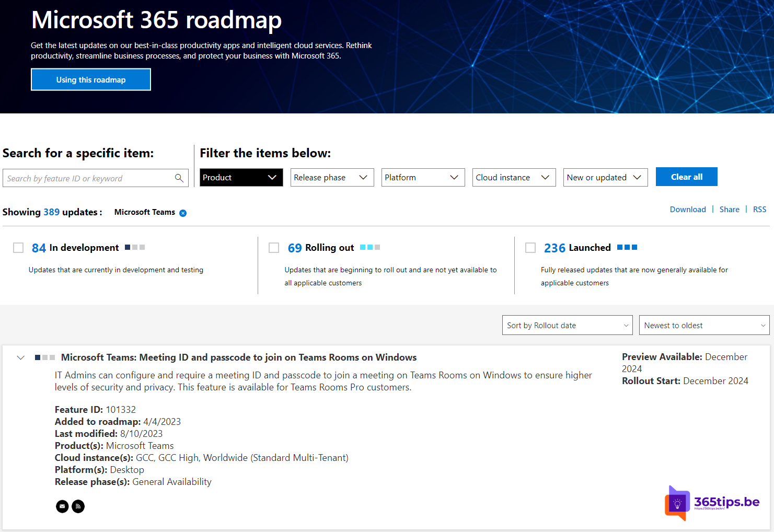This screenshot has height=532, width=774.
Task: Open the Platform filter dropdown
Action: 423,177
